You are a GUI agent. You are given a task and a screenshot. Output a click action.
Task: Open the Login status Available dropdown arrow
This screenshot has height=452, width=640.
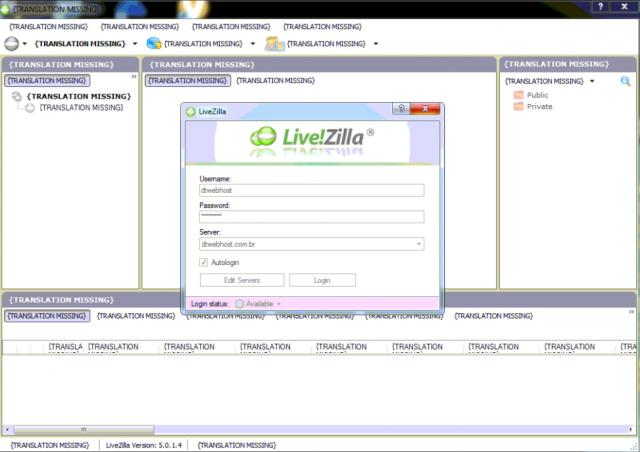tap(279, 304)
